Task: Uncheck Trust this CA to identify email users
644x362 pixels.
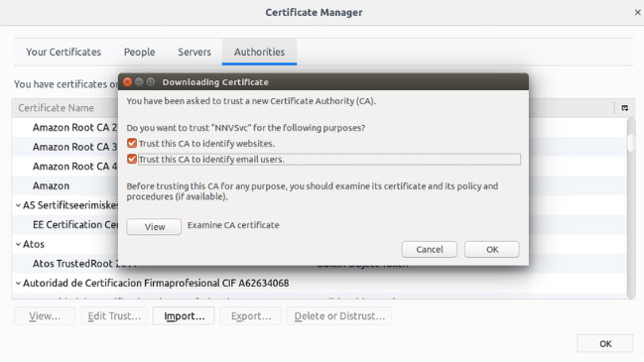Action: (132, 160)
